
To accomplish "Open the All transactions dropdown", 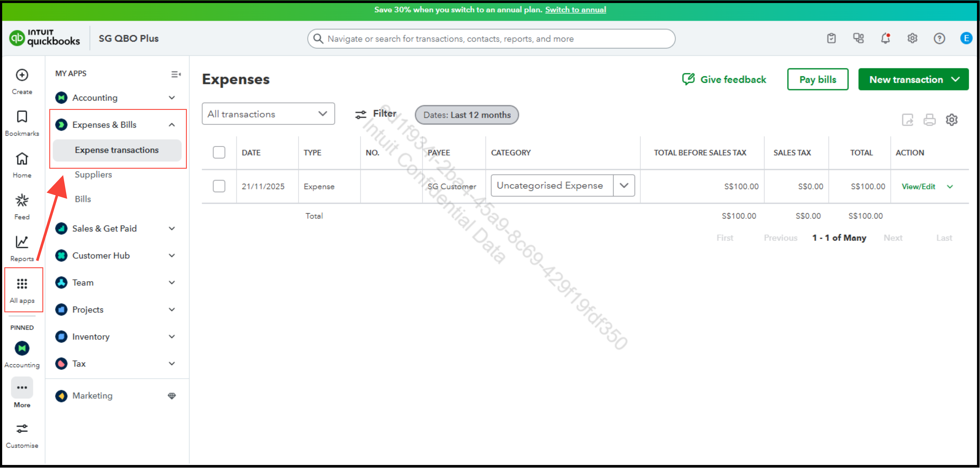I will pyautogui.click(x=268, y=114).
